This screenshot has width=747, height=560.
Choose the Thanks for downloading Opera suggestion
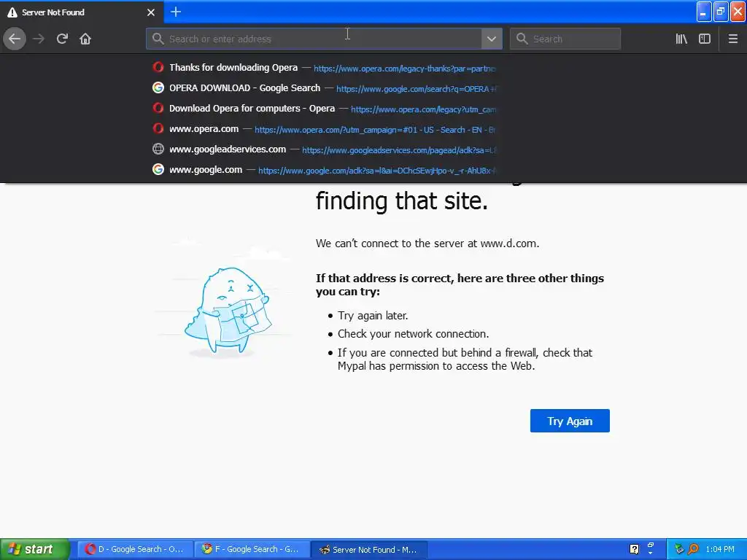point(324,68)
